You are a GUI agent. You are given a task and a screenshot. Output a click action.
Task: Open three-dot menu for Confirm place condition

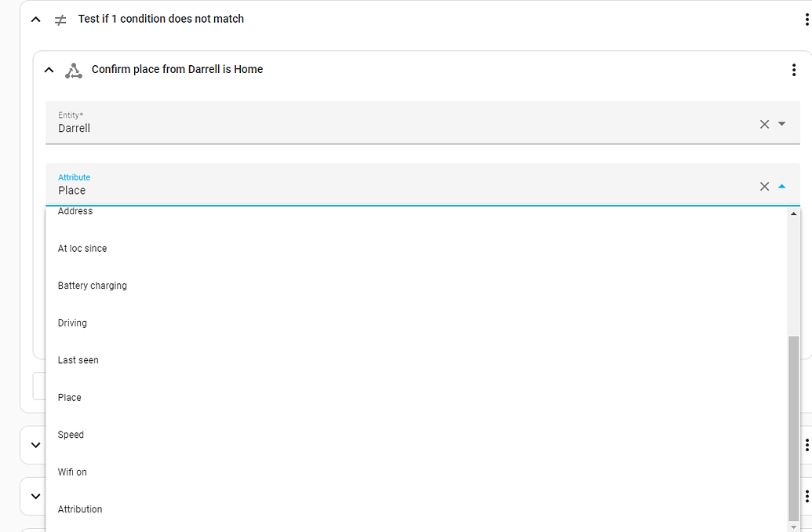tap(794, 70)
